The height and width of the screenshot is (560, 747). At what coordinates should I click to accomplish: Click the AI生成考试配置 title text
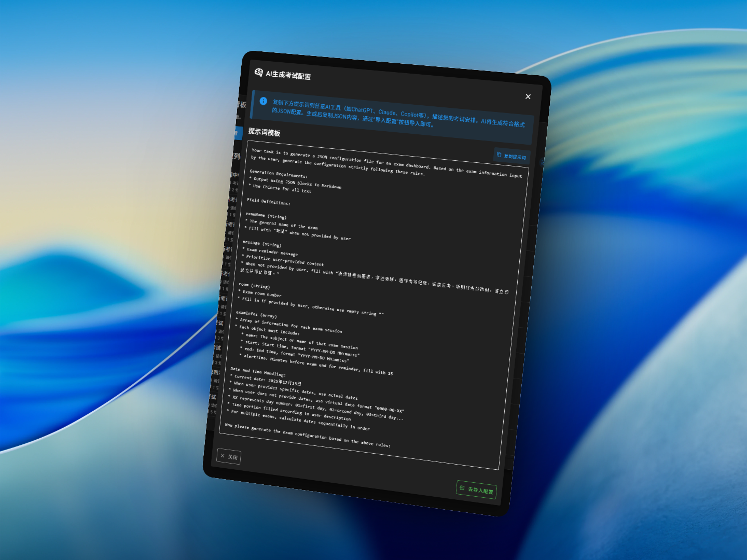[x=288, y=75]
